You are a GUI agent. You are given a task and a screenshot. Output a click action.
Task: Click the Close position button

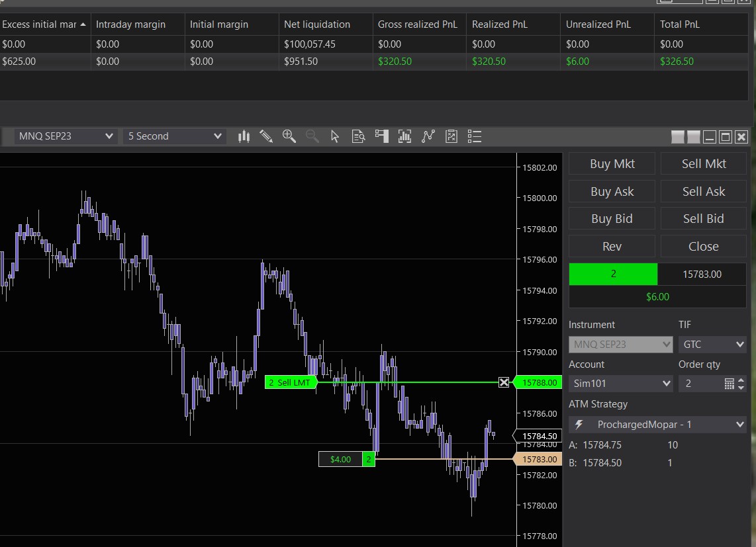[x=703, y=246]
